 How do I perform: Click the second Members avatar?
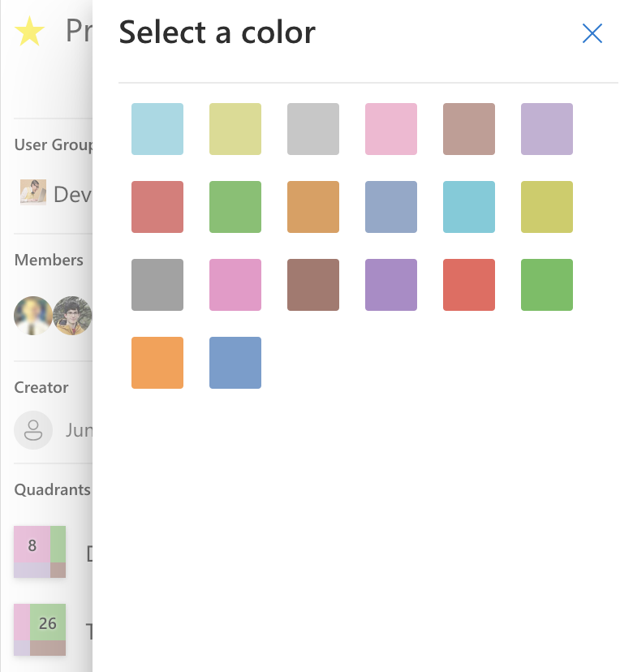click(75, 316)
